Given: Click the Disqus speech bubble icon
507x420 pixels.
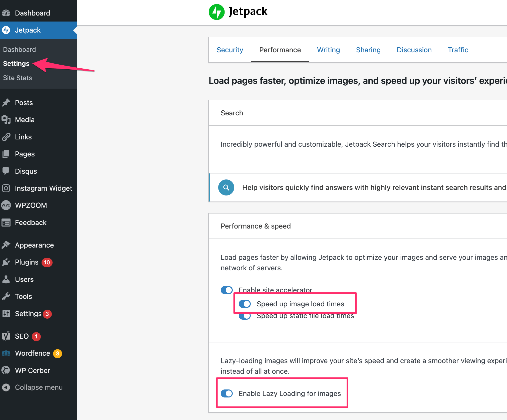Looking at the screenshot, I should pyautogui.click(x=6, y=171).
